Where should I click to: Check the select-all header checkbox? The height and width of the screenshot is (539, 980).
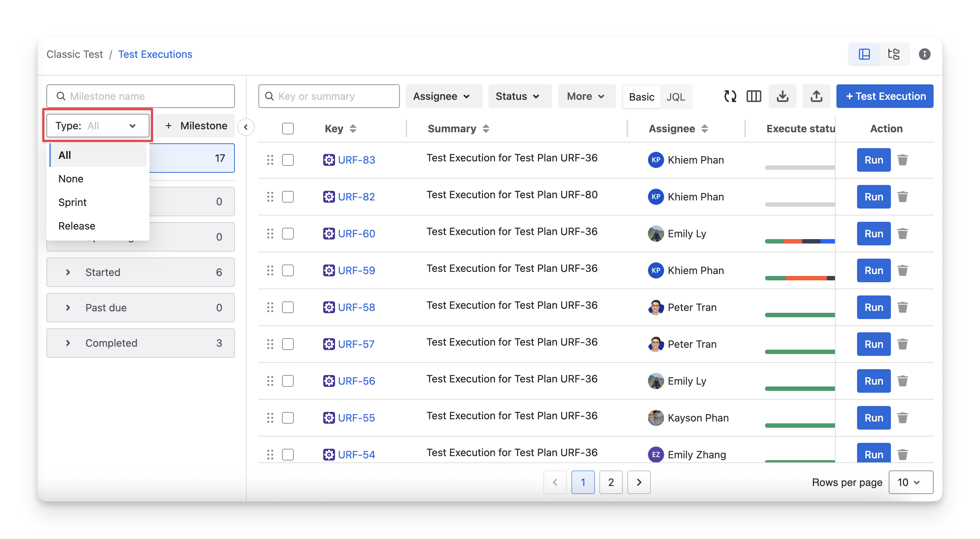[x=288, y=129]
